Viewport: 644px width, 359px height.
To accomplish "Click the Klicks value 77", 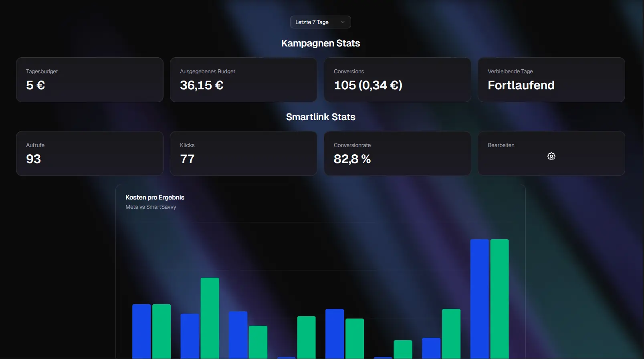I will [187, 159].
